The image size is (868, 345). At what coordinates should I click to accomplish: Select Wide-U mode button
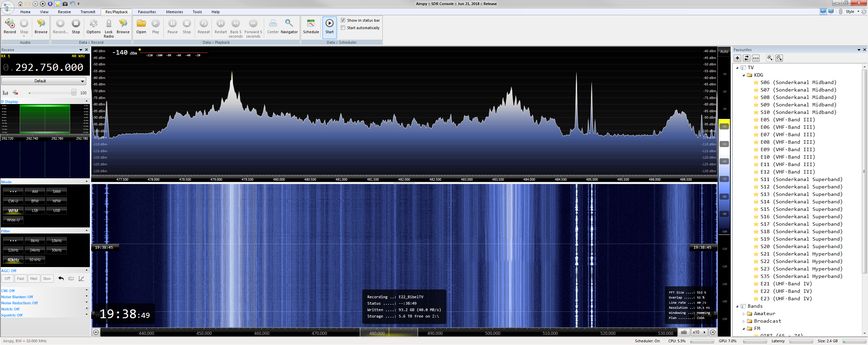tap(13, 220)
